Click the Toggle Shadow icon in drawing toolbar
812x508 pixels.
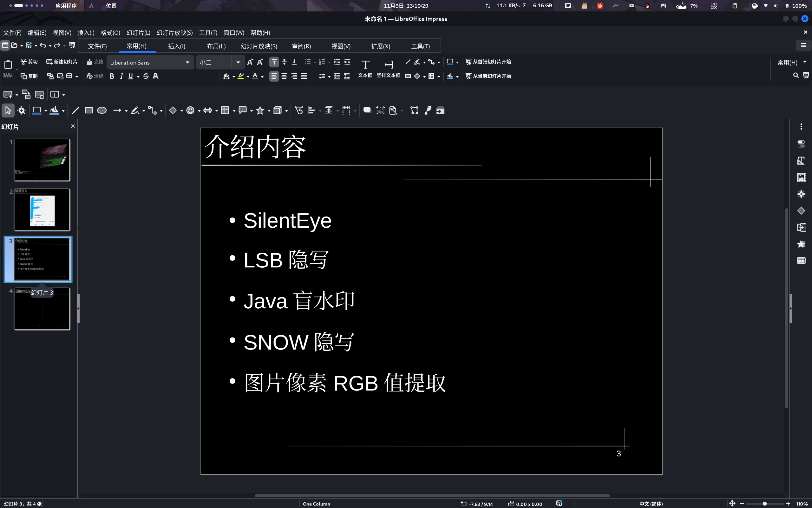(367, 110)
